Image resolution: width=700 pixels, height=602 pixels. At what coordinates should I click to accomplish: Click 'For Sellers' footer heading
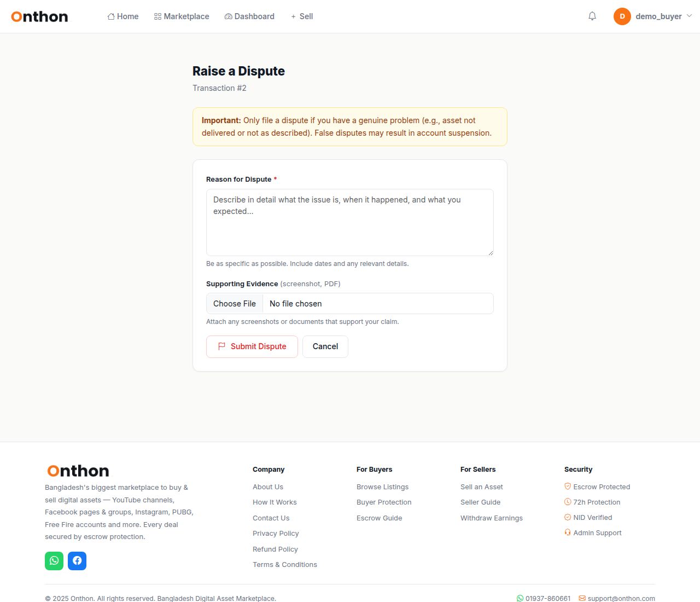(x=478, y=469)
